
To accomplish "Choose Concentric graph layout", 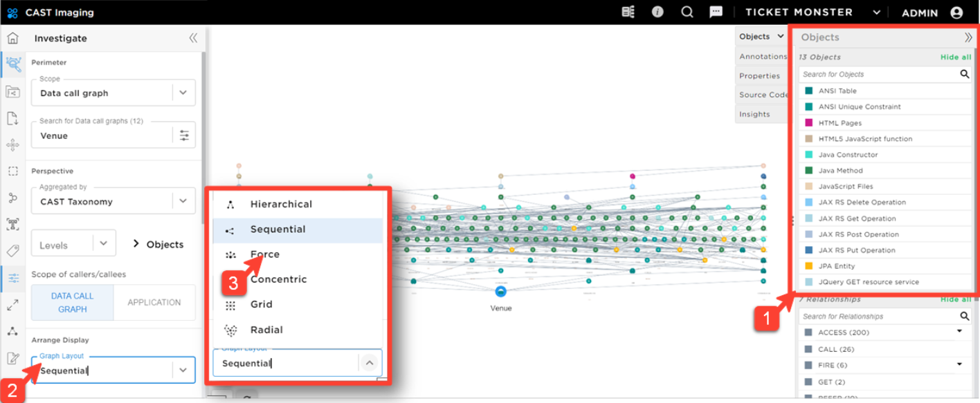I will pyautogui.click(x=298, y=279).
